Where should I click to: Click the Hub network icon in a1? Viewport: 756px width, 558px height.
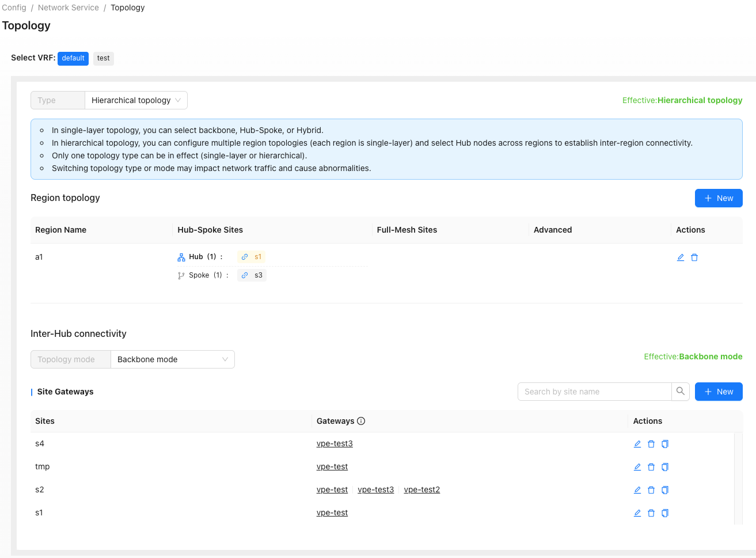181,257
